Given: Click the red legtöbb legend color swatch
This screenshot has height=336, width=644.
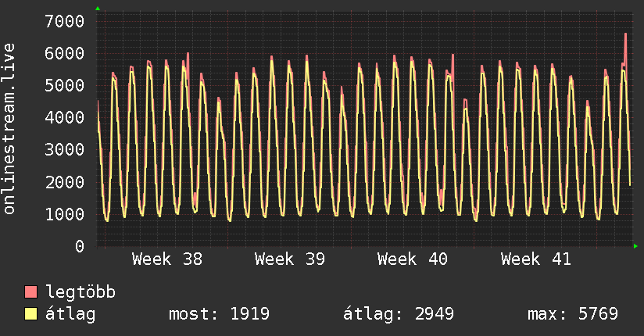Looking at the screenshot, I should pyautogui.click(x=30, y=291).
